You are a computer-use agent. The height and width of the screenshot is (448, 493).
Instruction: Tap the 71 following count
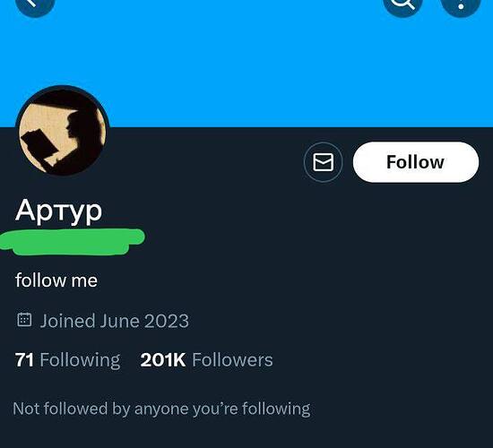(x=24, y=360)
